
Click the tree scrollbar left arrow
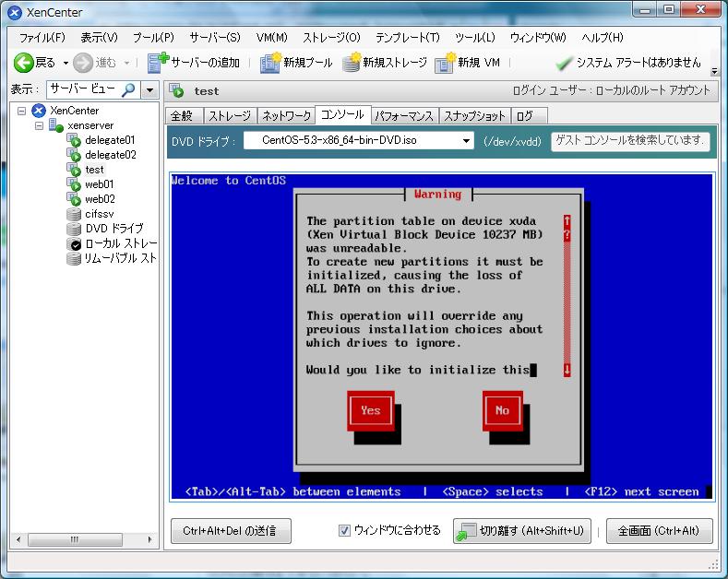[x=18, y=539]
